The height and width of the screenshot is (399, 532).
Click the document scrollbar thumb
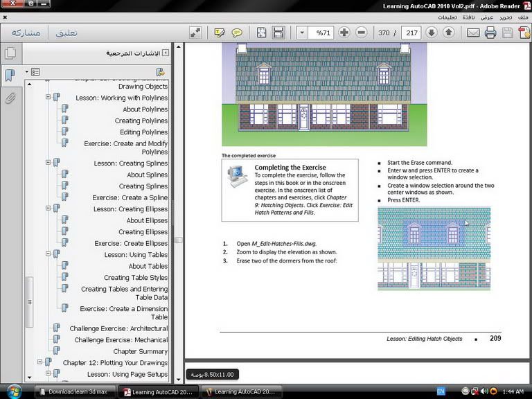point(179,240)
